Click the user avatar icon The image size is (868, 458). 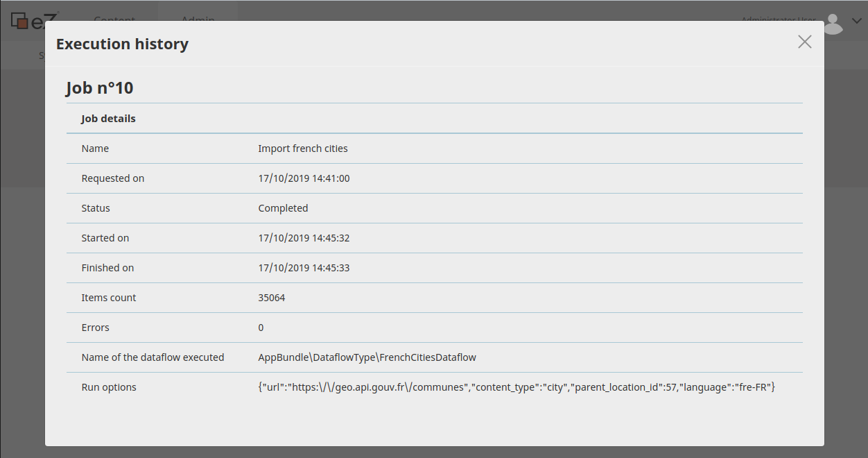point(833,23)
